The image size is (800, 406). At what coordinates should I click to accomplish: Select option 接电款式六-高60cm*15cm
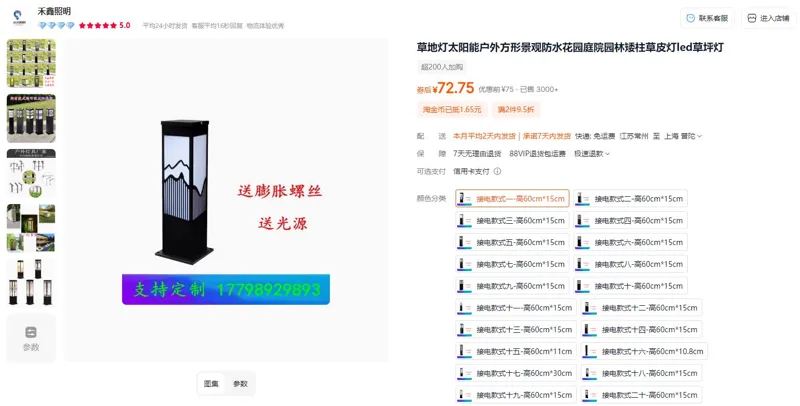[x=630, y=242]
